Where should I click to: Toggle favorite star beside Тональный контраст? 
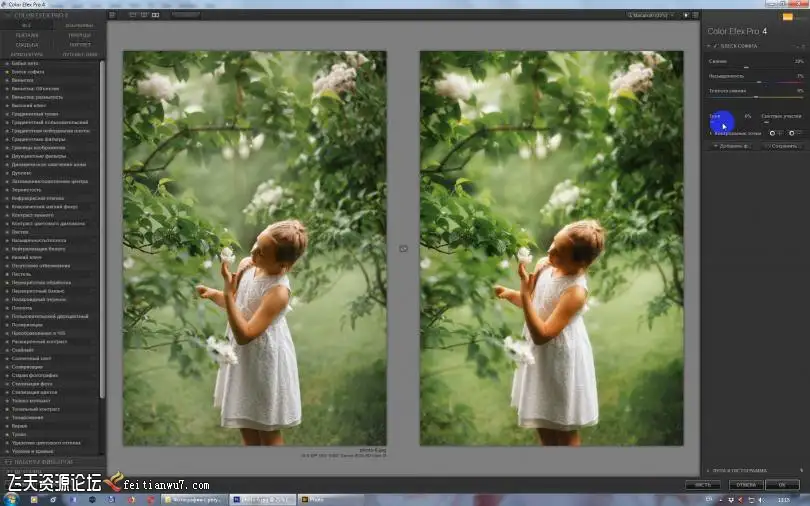7,409
